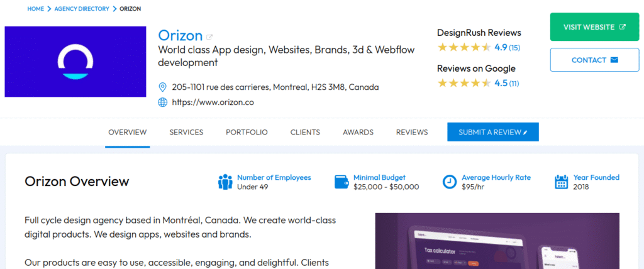Viewport: 644px width, 269px height.
Task: Switch to the Services tab
Action: coord(186,132)
